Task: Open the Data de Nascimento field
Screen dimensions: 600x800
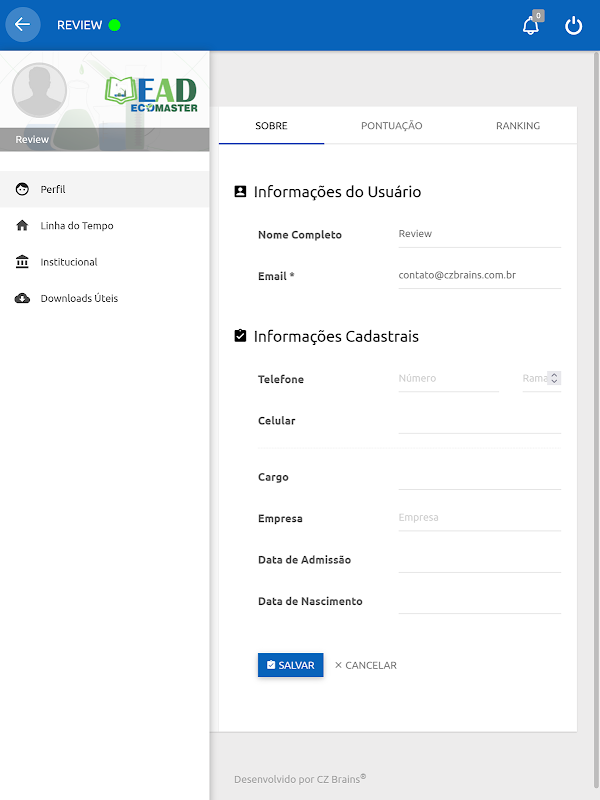Action: tap(479, 601)
